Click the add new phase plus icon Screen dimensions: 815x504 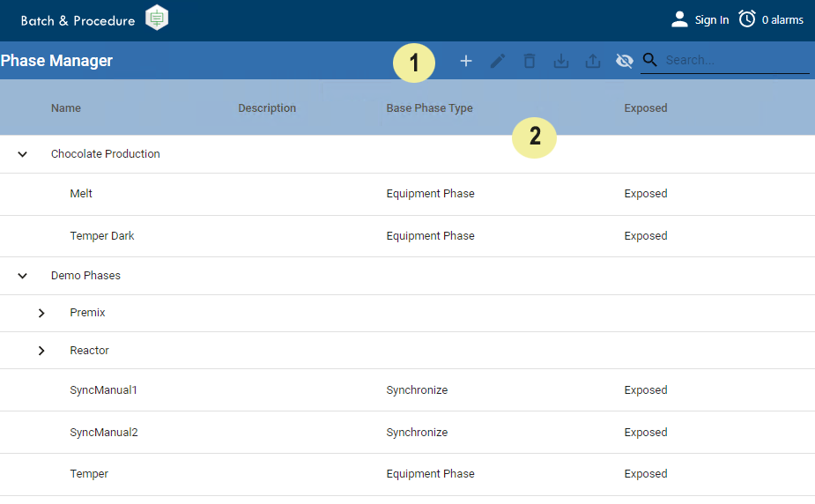466,61
